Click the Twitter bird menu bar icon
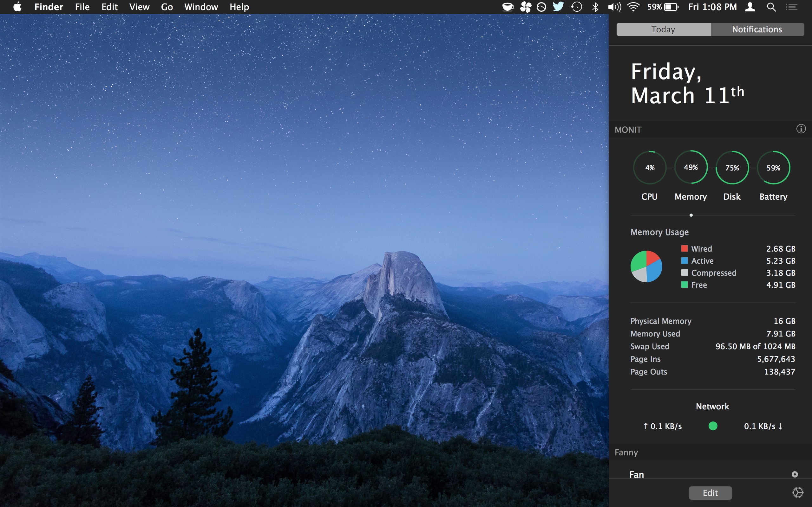Screen dimensions: 812x507 click(x=558, y=7)
